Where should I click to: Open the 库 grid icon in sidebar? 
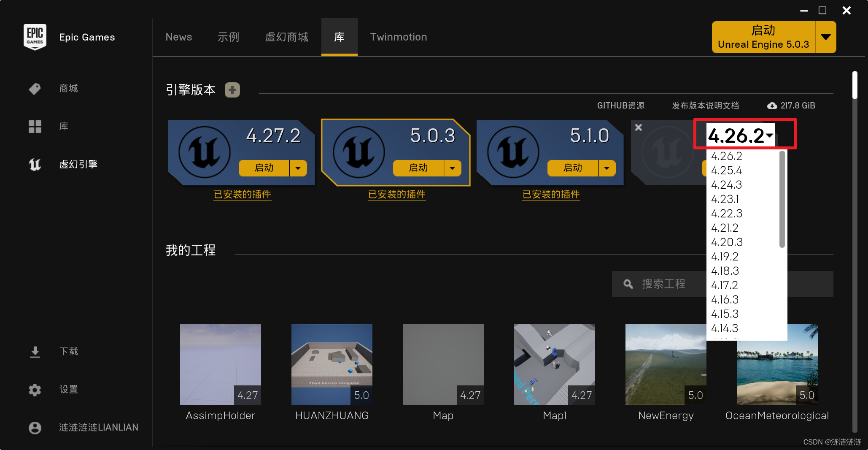pyautogui.click(x=35, y=126)
